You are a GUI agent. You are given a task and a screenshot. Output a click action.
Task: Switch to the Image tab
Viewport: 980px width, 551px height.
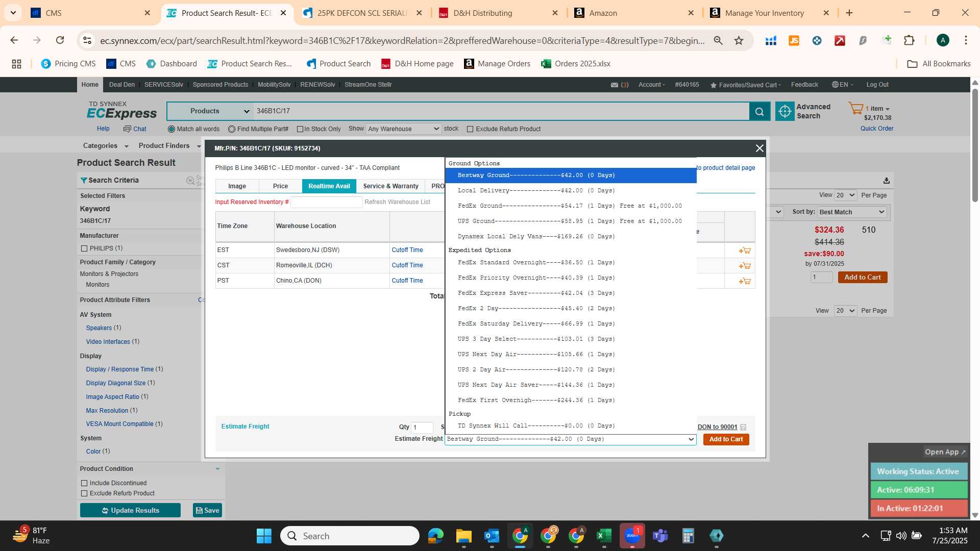[237, 186]
